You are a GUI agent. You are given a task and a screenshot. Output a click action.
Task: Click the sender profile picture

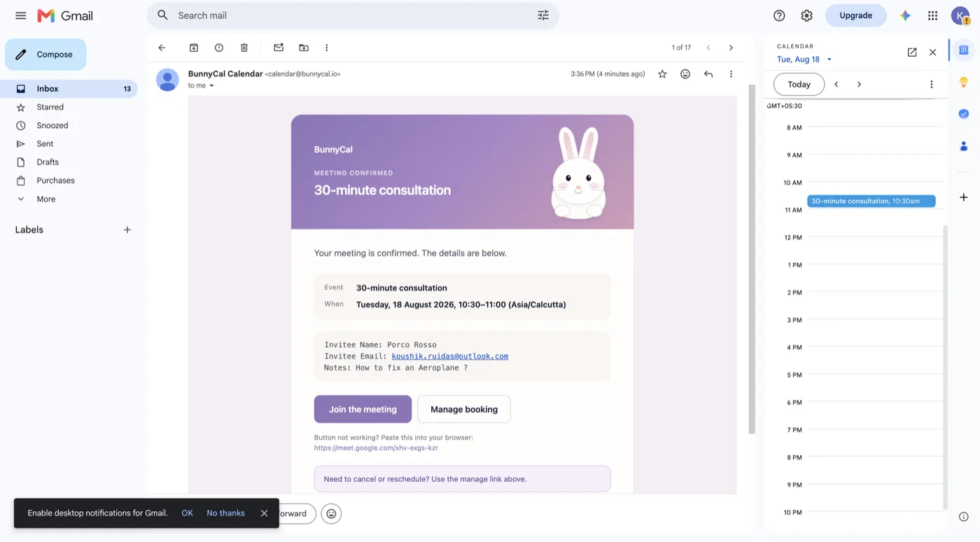(167, 80)
